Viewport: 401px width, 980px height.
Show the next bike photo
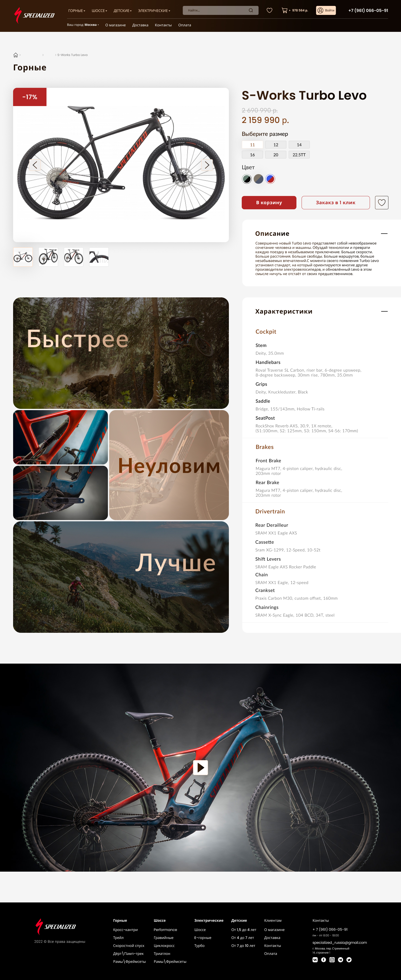point(207,165)
